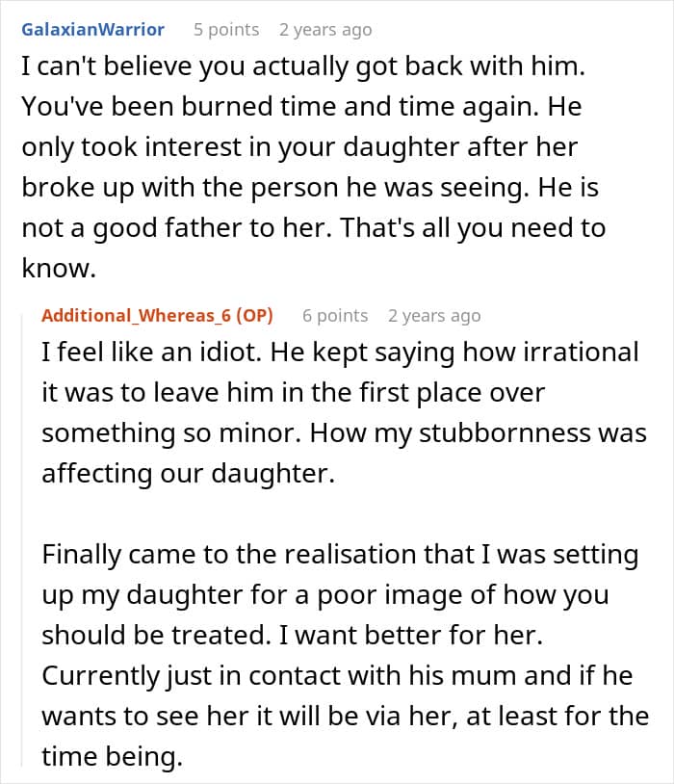Click the line starting "I feel like an idiot"
The width and height of the screenshot is (674, 784).
[x=340, y=353]
